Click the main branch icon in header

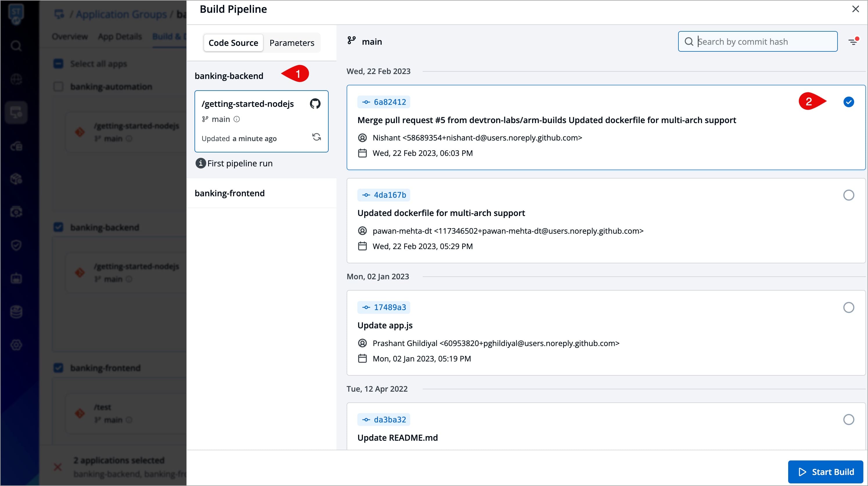[352, 41]
